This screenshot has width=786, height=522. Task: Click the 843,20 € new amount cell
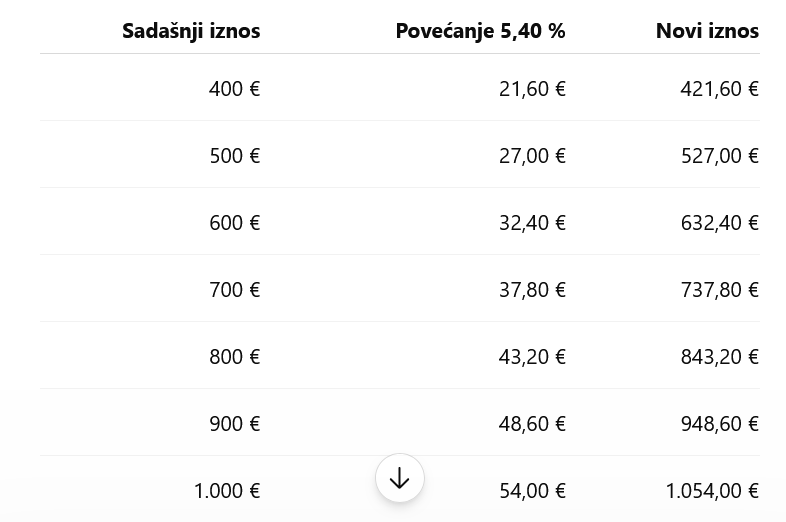[719, 357]
